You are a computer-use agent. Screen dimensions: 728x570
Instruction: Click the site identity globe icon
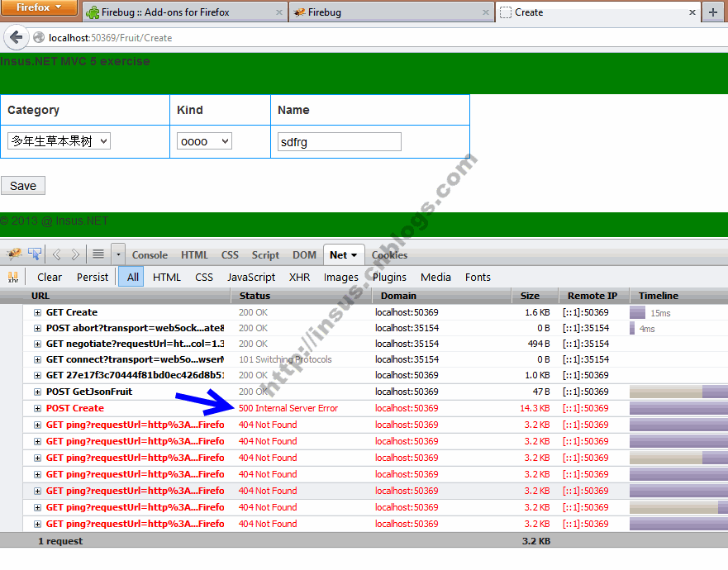39,38
